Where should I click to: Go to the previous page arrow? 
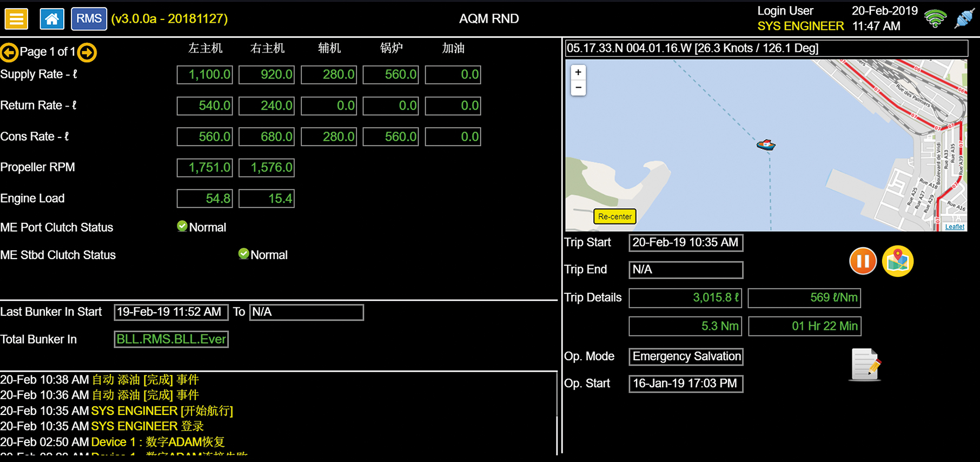pos(9,52)
